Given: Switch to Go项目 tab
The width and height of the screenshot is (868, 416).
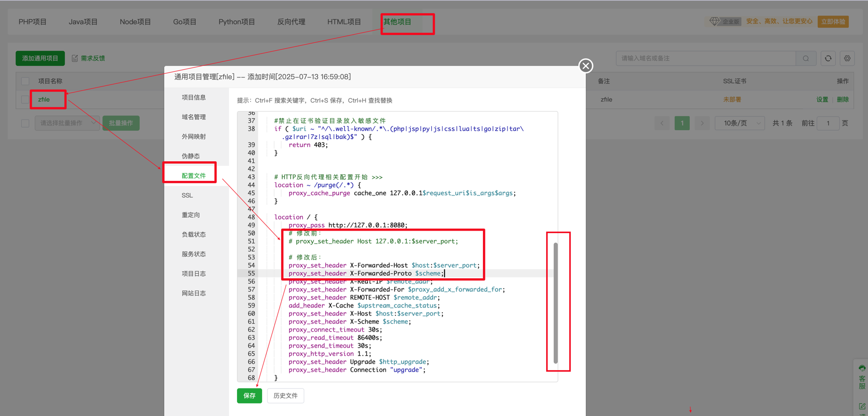Looking at the screenshot, I should (185, 22).
